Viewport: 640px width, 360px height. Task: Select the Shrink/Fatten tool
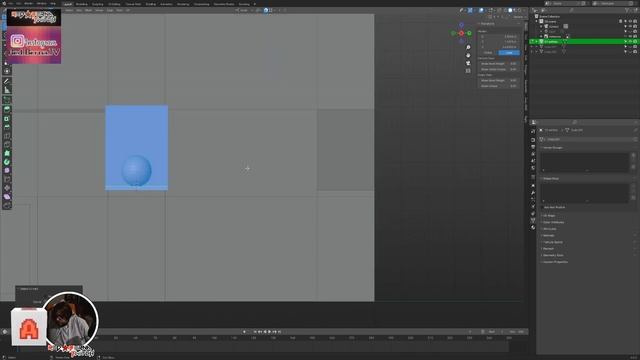7,188
